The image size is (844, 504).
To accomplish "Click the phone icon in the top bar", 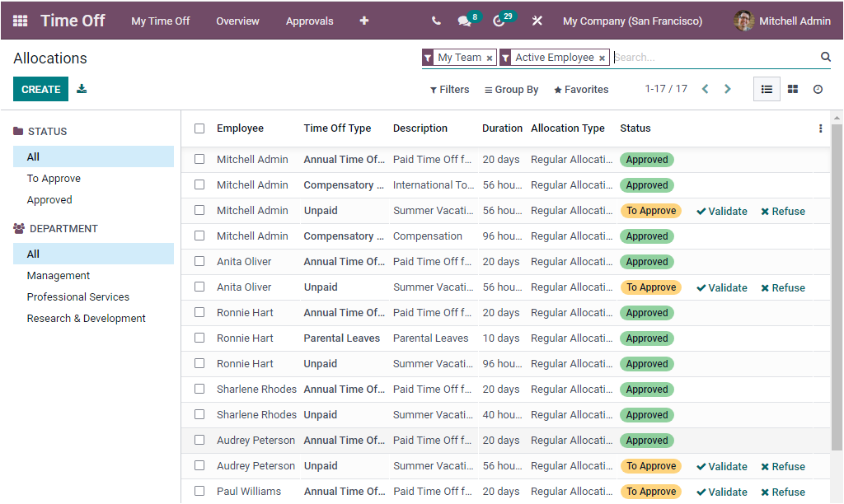I will point(436,20).
